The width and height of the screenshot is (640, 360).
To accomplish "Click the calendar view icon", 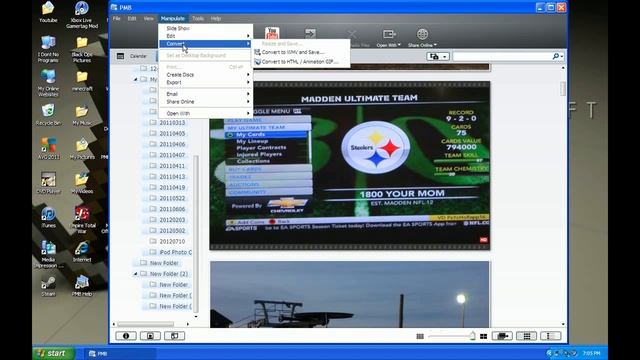I will [120, 56].
